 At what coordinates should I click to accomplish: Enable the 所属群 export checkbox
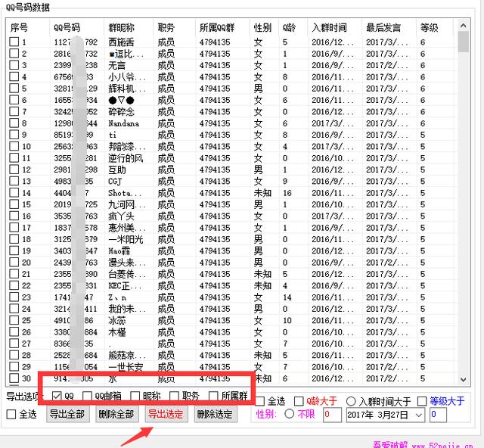[214, 396]
